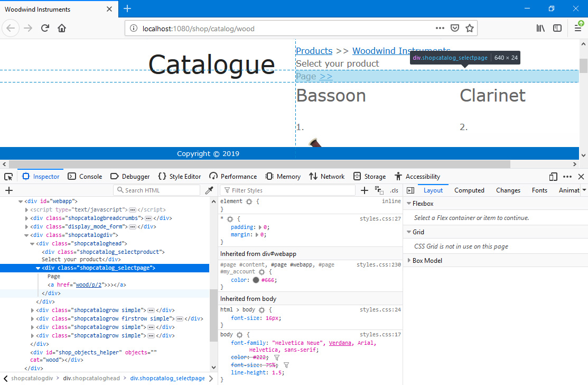Show more sidebar tabs dropdown
This screenshot has width=588, height=385.
click(584, 190)
